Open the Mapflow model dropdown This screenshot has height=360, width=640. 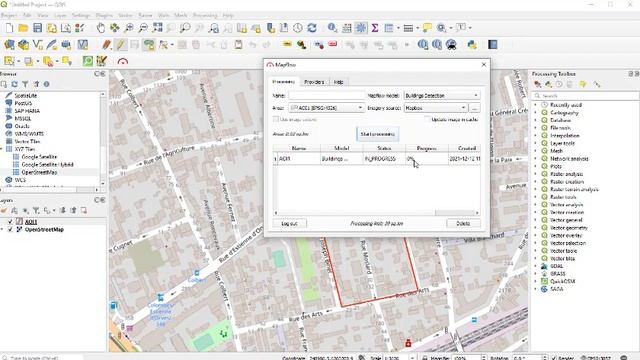point(441,96)
